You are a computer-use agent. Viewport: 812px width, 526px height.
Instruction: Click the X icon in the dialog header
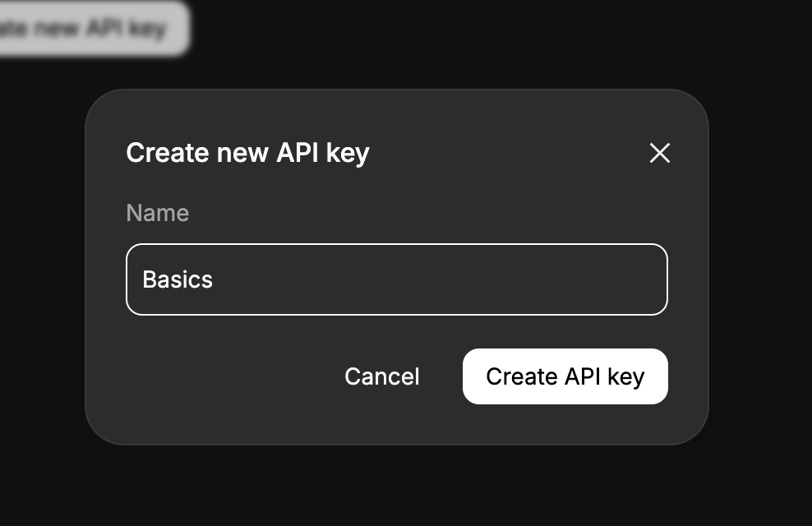click(x=659, y=153)
